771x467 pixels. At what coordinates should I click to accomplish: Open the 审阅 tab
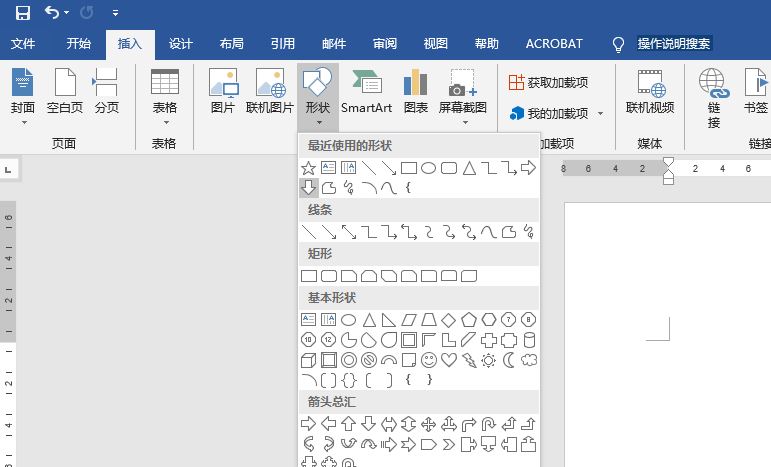pyautogui.click(x=385, y=44)
